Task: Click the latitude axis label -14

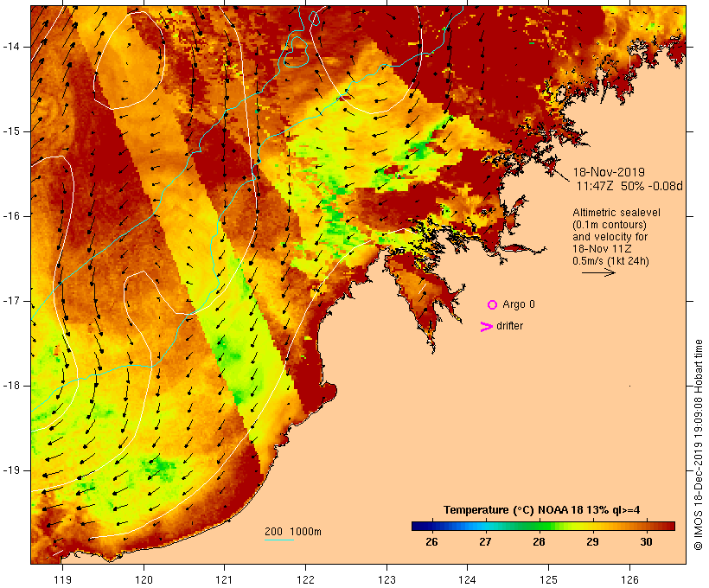Action: tap(11, 47)
